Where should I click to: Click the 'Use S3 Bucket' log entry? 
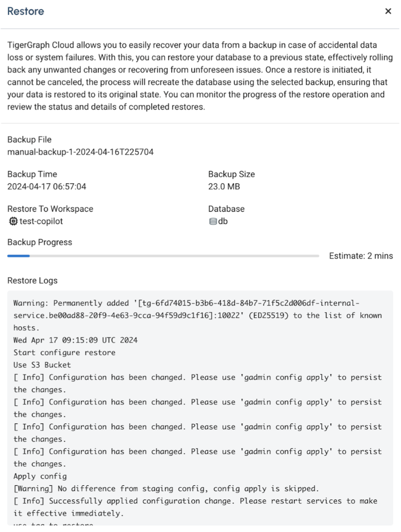coord(42,365)
